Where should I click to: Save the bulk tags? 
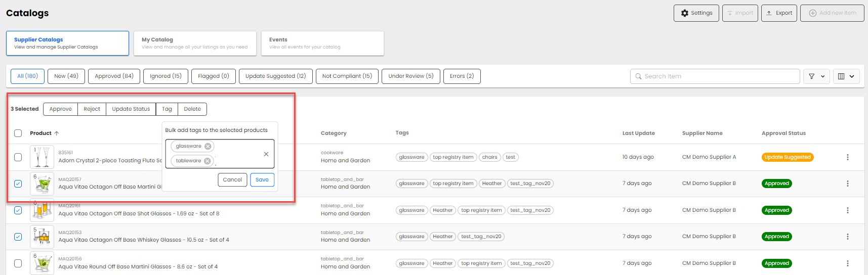262,180
